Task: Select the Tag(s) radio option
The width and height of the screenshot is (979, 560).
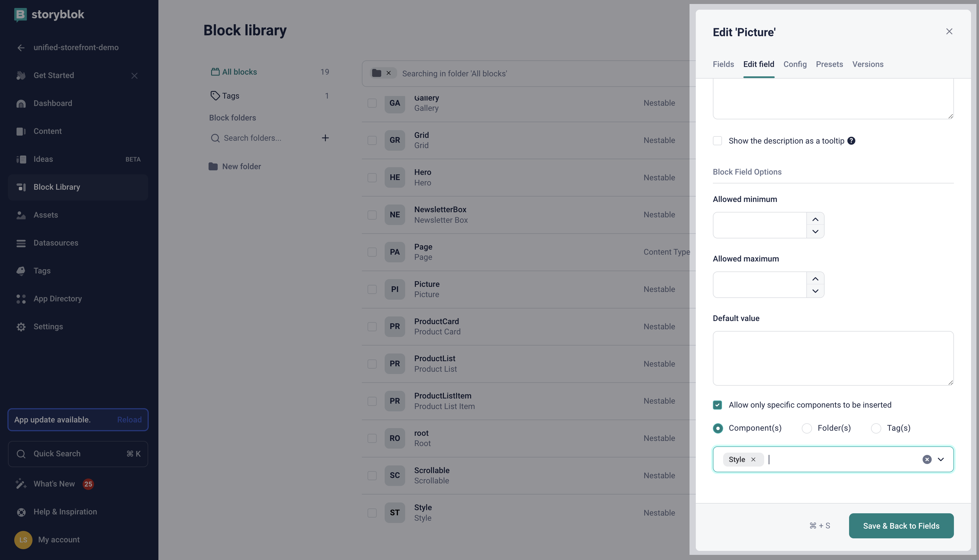Action: click(x=876, y=428)
